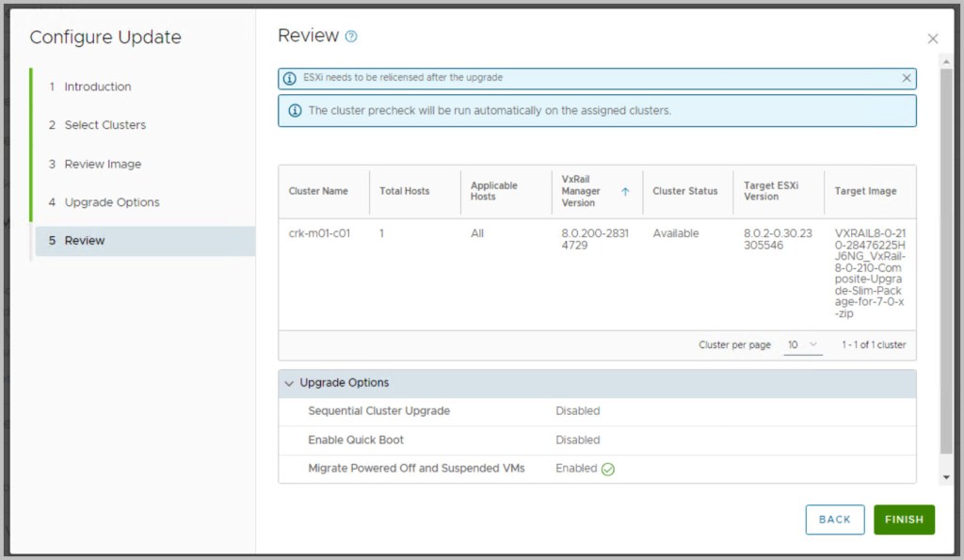Click the Finish button

(x=904, y=520)
